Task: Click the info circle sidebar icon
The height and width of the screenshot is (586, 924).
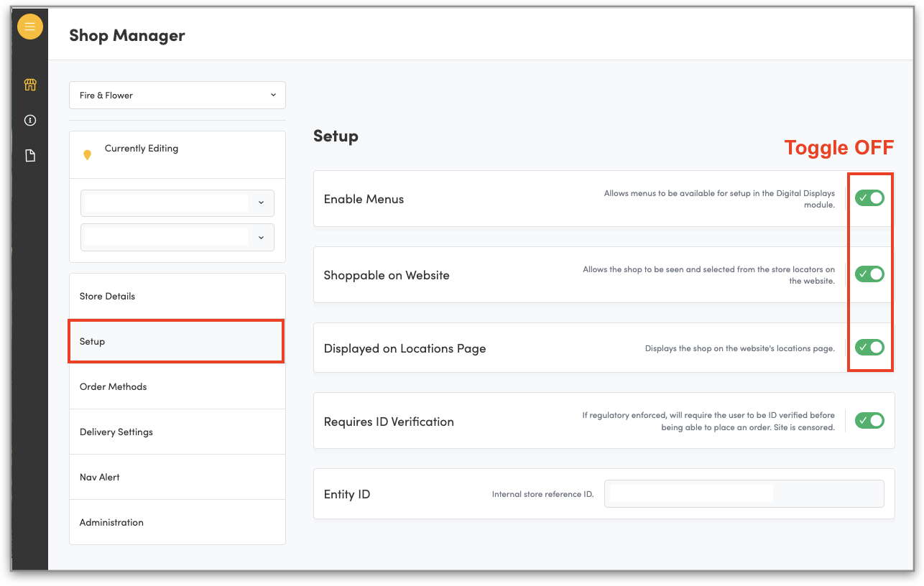Action: (30, 121)
